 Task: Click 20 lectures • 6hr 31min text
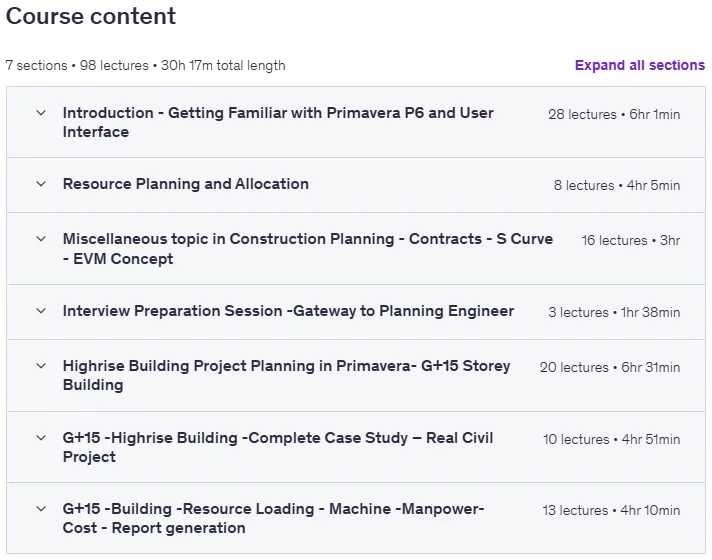(x=610, y=367)
